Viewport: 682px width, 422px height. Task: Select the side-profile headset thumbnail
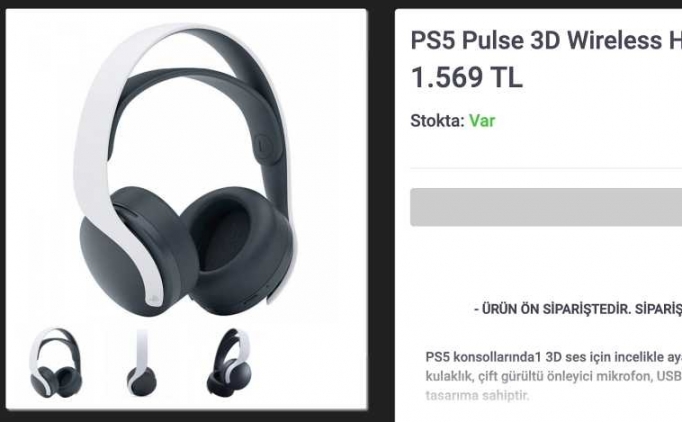(142, 362)
